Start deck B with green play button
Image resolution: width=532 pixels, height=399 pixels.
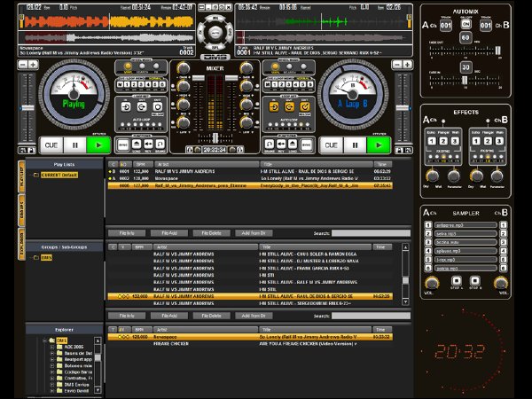[x=379, y=145]
